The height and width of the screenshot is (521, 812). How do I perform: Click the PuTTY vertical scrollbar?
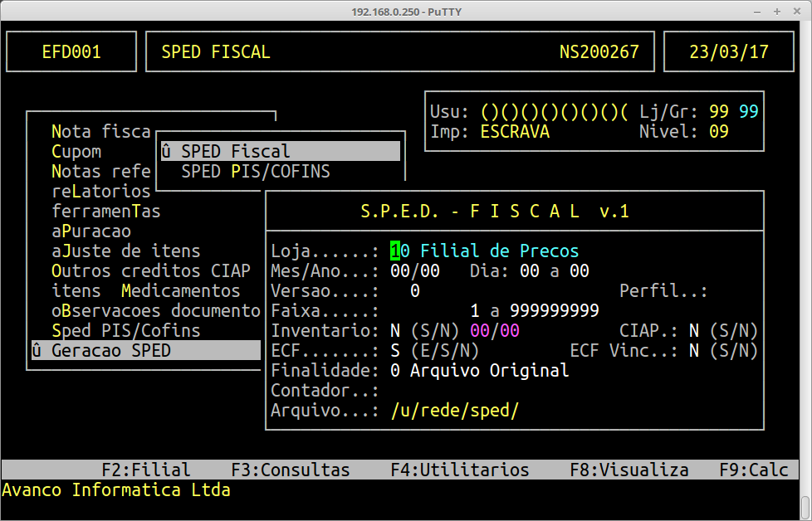(805, 269)
